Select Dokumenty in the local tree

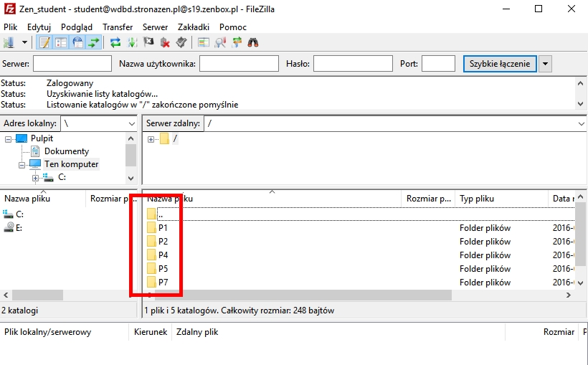pos(67,151)
